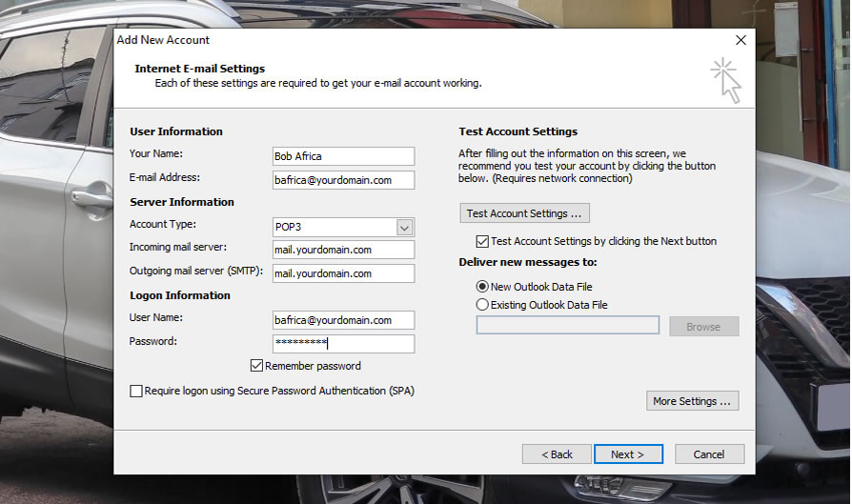Viewport: 852px width, 504px height.
Task: Click the Test Account Settings button
Action: [x=524, y=213]
